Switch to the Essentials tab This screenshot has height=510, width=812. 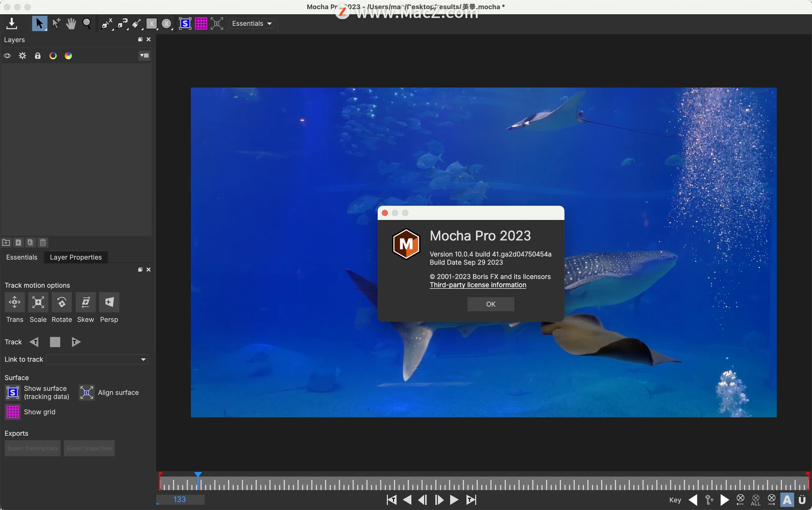point(22,257)
